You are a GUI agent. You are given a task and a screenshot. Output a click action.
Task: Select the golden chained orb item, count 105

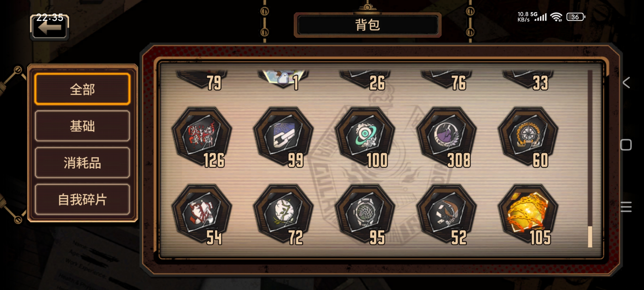click(528, 214)
